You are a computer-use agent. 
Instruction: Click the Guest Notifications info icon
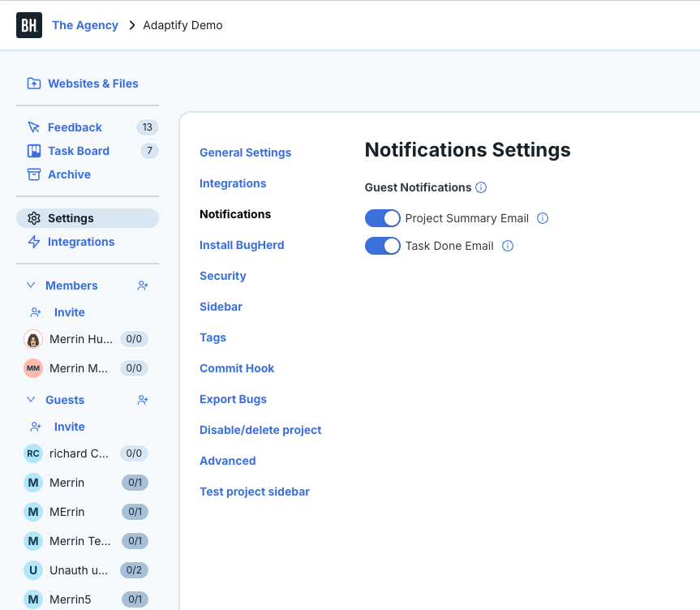click(481, 187)
